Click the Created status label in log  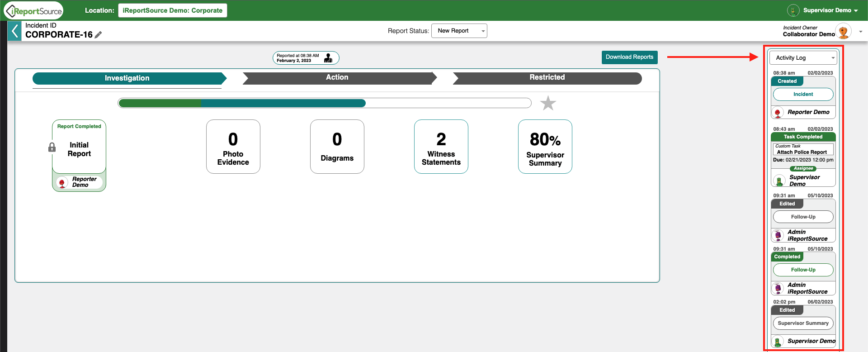787,81
